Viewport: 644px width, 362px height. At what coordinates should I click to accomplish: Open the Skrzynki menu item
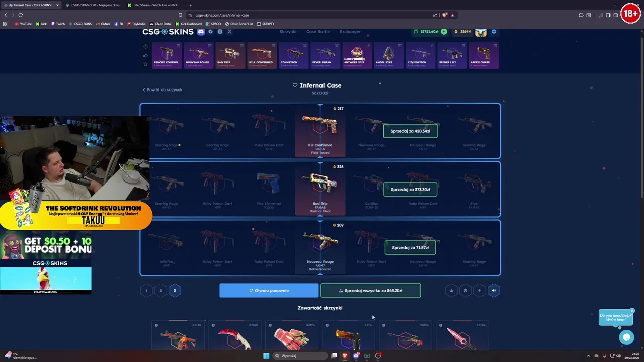click(x=288, y=32)
